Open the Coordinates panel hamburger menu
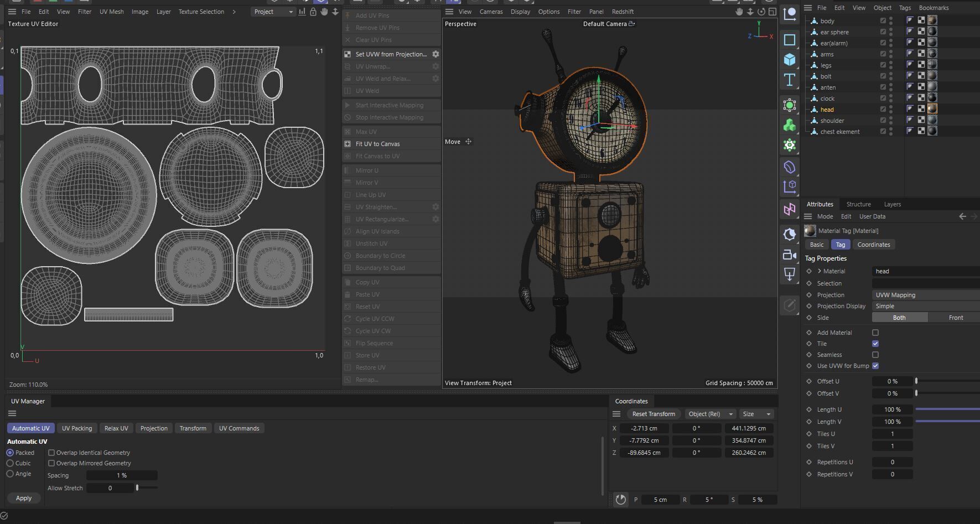Screen dimensions: 980x524 (x=616, y=414)
